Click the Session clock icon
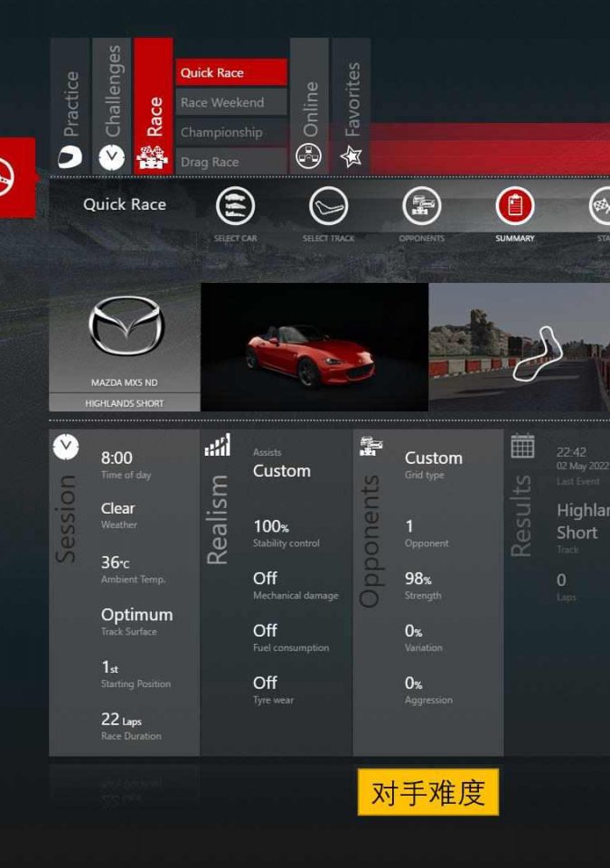This screenshot has width=610, height=868. pyautogui.click(x=66, y=447)
